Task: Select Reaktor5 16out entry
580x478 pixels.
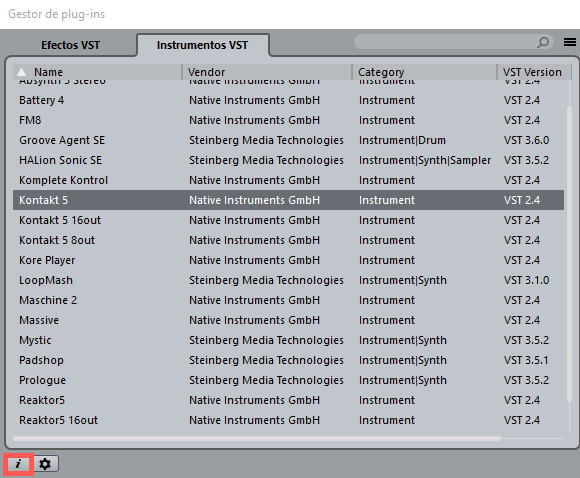Action: (x=289, y=420)
